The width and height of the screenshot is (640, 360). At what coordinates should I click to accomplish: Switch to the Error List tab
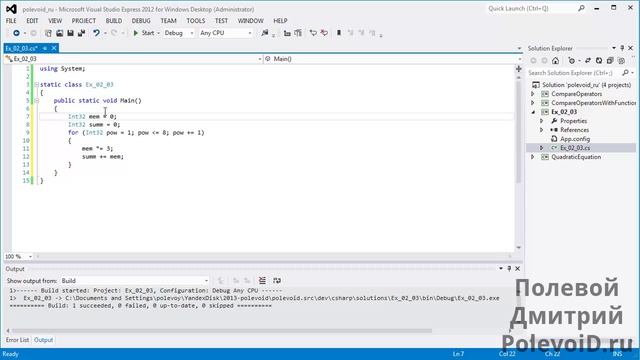17,340
